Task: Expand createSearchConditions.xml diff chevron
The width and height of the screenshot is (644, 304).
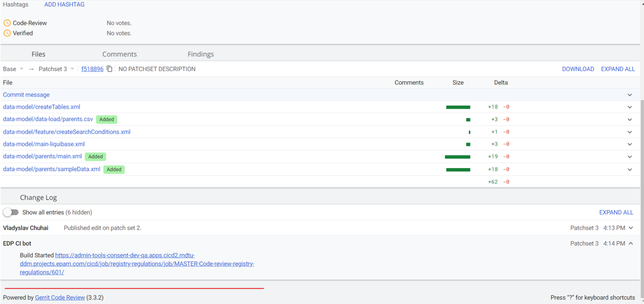Action: [630, 132]
